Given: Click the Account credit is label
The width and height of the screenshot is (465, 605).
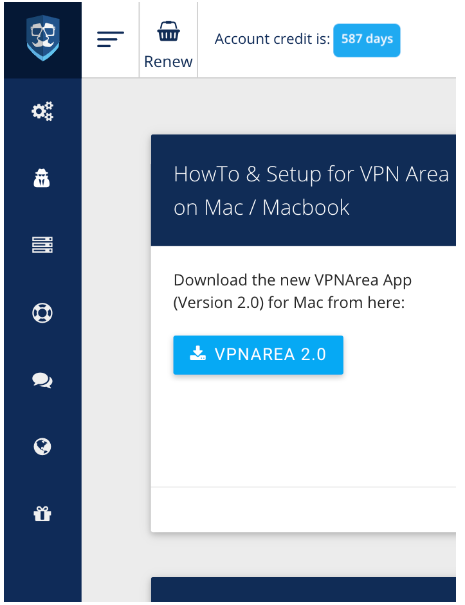Looking at the screenshot, I should click(x=272, y=39).
